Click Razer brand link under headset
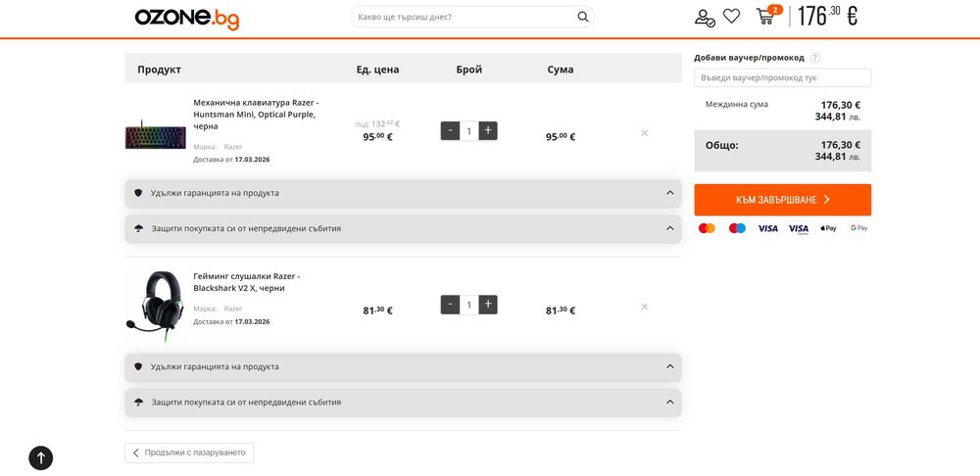The width and height of the screenshot is (980, 476). pyautogui.click(x=233, y=309)
